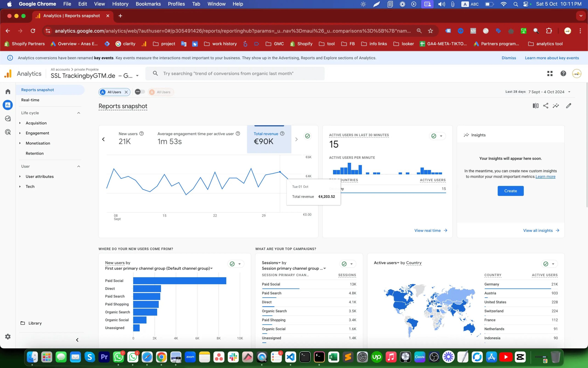
Task: Click average engagement time help icon
Action: coord(238,133)
